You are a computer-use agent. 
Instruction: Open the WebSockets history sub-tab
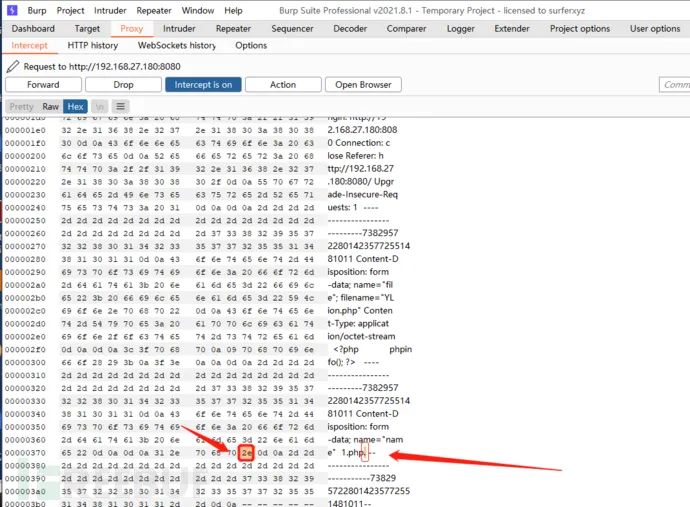click(x=177, y=45)
